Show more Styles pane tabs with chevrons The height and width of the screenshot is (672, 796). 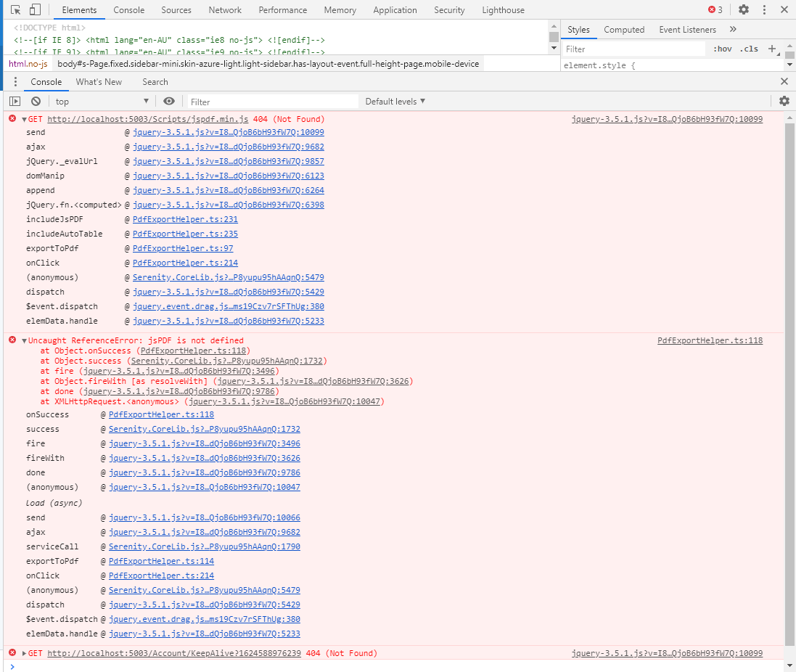coord(733,30)
